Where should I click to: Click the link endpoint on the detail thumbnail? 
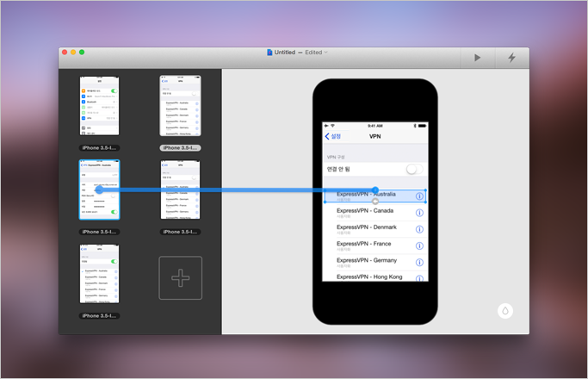tap(99, 189)
